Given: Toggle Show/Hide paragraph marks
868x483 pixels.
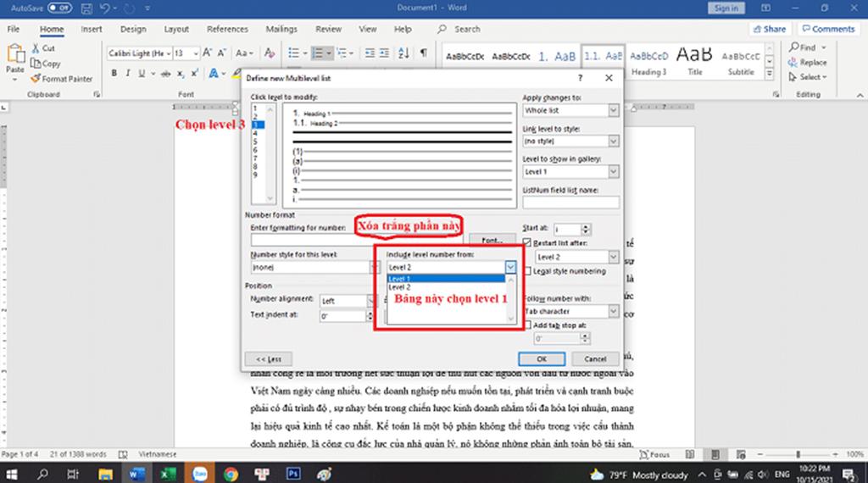Looking at the screenshot, I should pyautogui.click(x=424, y=53).
